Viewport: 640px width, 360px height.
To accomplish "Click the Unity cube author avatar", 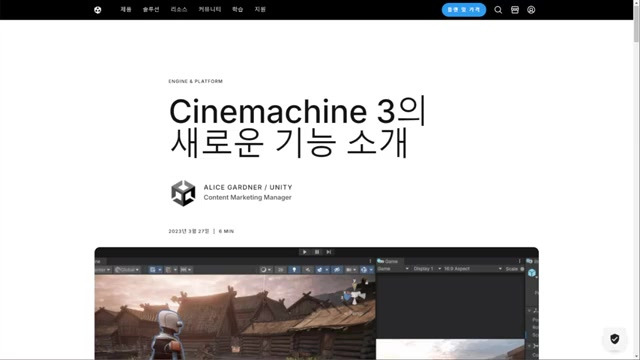I will [183, 193].
